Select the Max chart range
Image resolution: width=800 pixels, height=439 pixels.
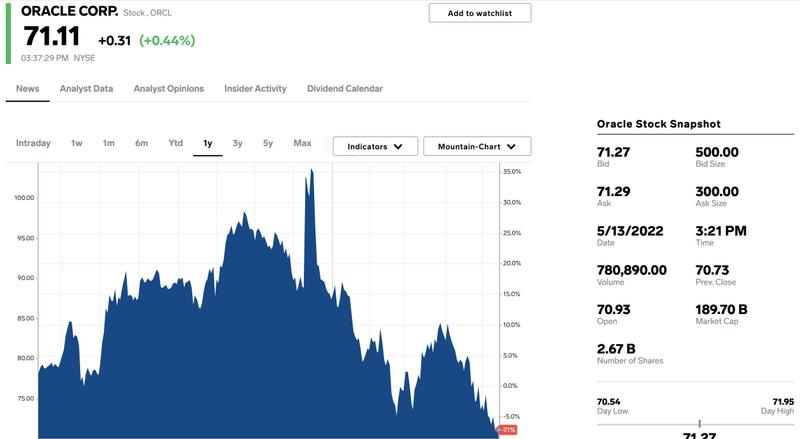(302, 143)
